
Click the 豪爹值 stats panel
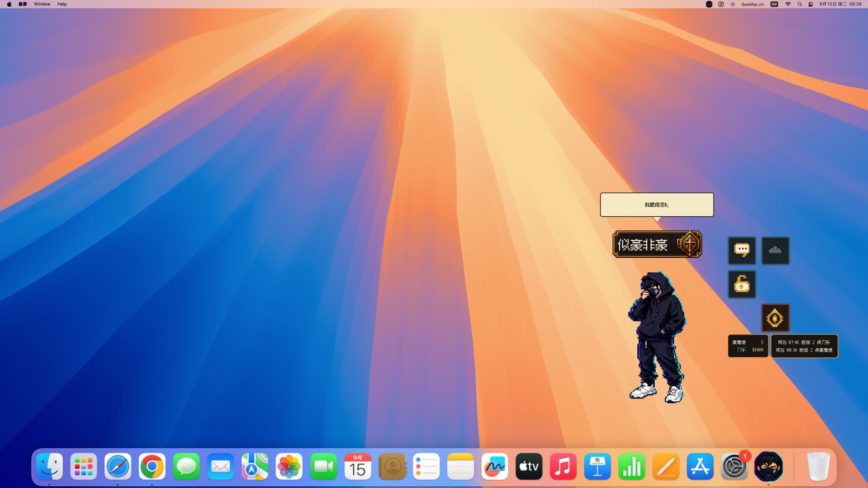coord(748,346)
